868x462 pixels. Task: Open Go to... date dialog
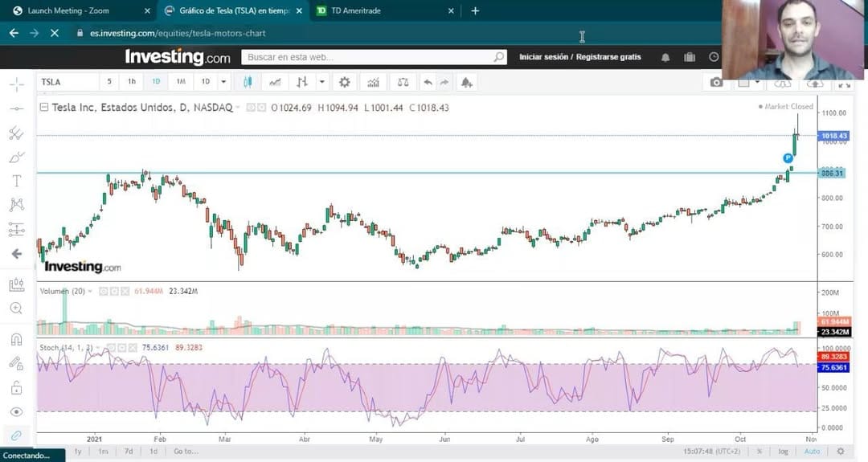coord(186,452)
